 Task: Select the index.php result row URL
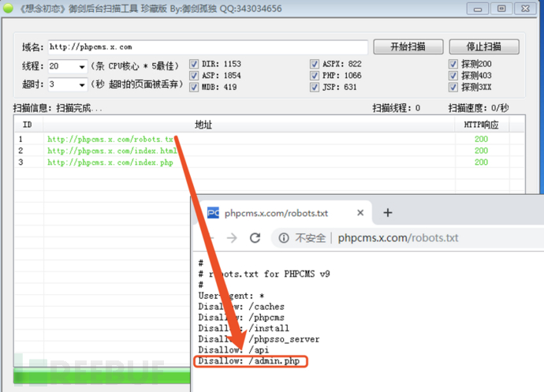click(110, 162)
